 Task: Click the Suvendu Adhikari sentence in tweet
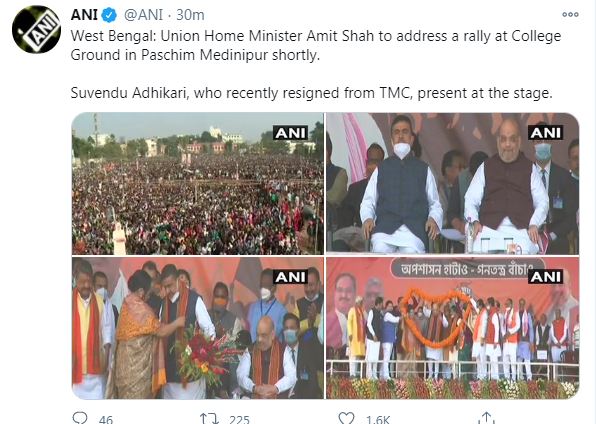(311, 93)
